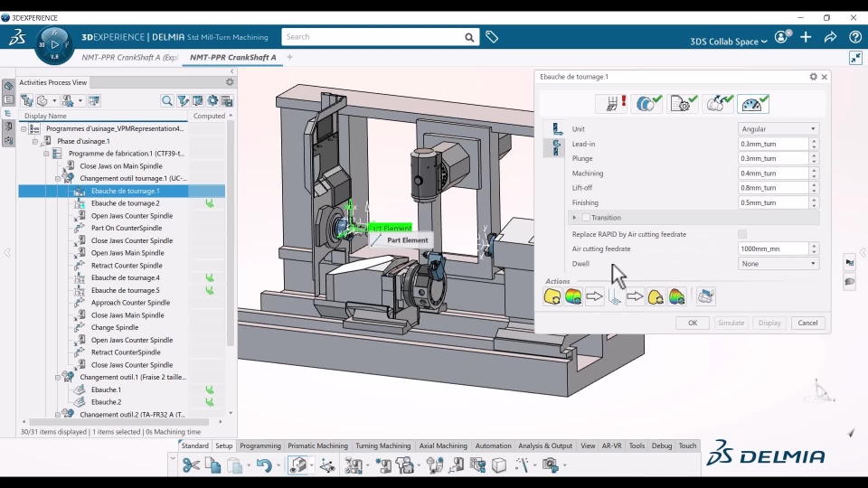Image resolution: width=868 pixels, height=488 pixels.
Task: Open the gear settings icon in the Activities panel header
Action: (x=230, y=82)
